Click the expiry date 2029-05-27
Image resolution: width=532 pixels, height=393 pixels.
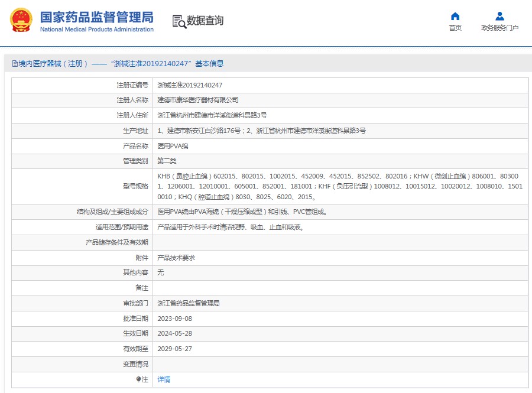pyautogui.click(x=175, y=349)
